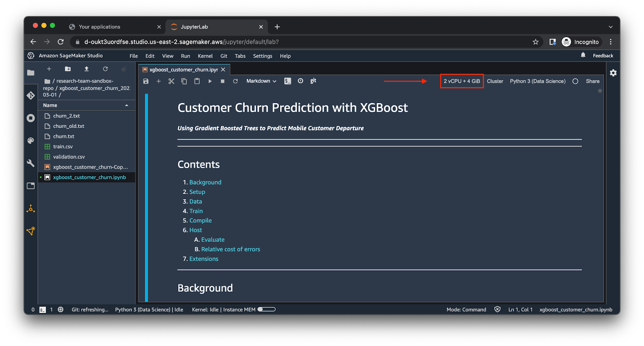Click the browser address bar URL

coord(181,42)
